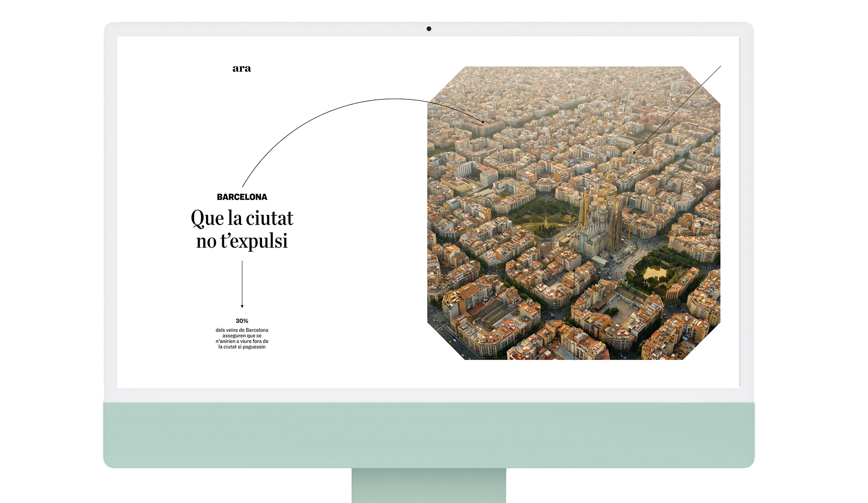Click the ara newspaper logo
868x503 pixels.
tap(241, 68)
